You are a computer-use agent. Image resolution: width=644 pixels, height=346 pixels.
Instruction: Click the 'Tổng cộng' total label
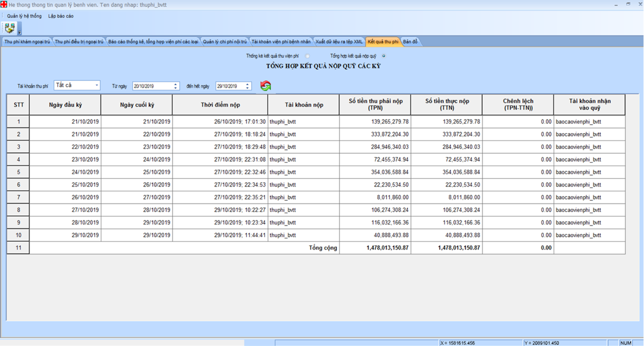point(323,248)
